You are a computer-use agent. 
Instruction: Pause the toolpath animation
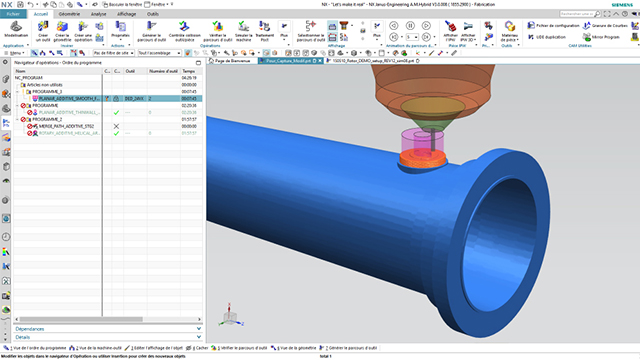[x=410, y=26]
